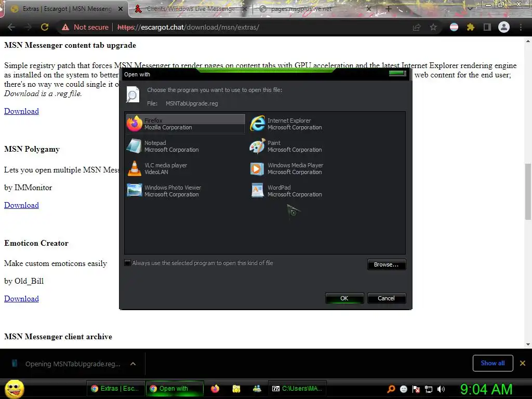The image size is (532, 399).
Task: Switch to 7-Zip C:\Users taskbar window
Action: 297,389
